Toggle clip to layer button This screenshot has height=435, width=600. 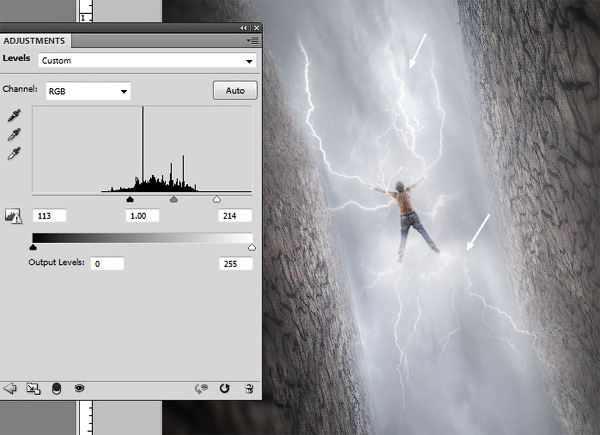pyautogui.click(x=56, y=387)
